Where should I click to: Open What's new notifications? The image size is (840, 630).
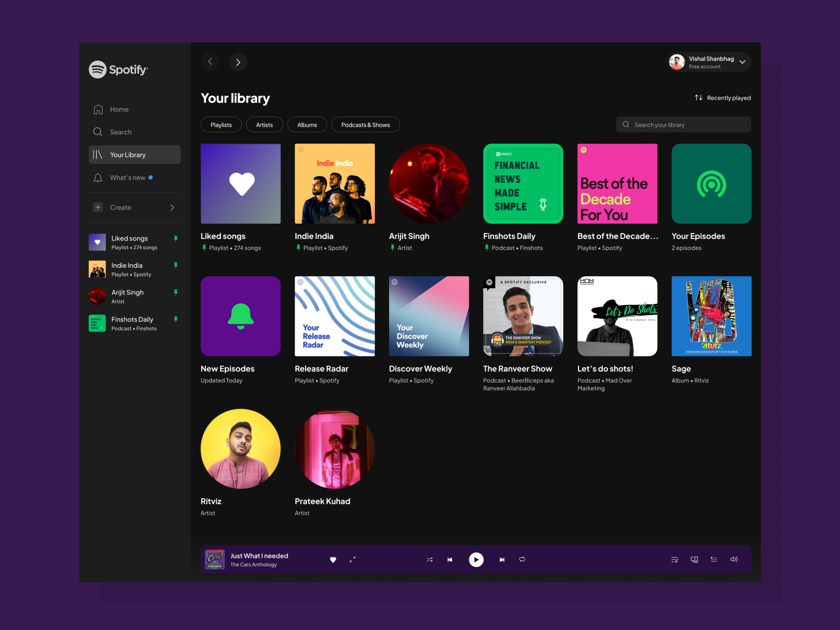pyautogui.click(x=128, y=177)
